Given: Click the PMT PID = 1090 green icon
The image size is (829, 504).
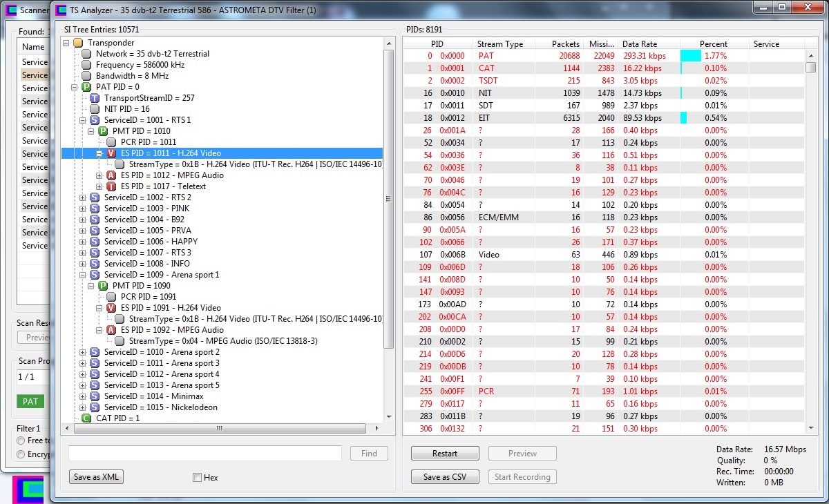Looking at the screenshot, I should pos(103,286).
